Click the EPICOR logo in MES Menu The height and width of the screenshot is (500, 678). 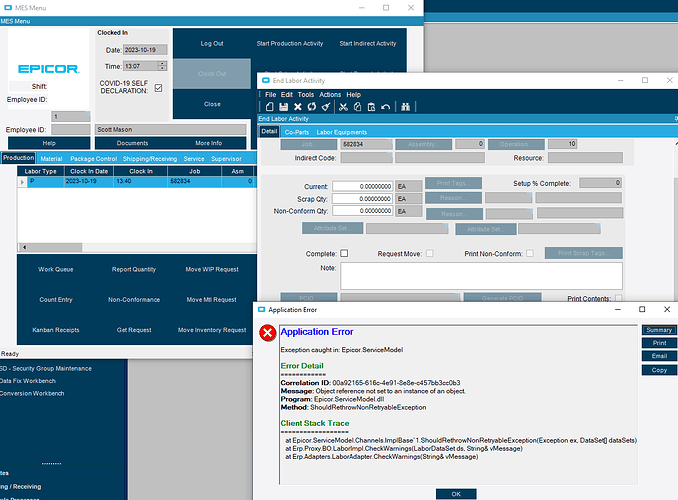pyautogui.click(x=48, y=69)
